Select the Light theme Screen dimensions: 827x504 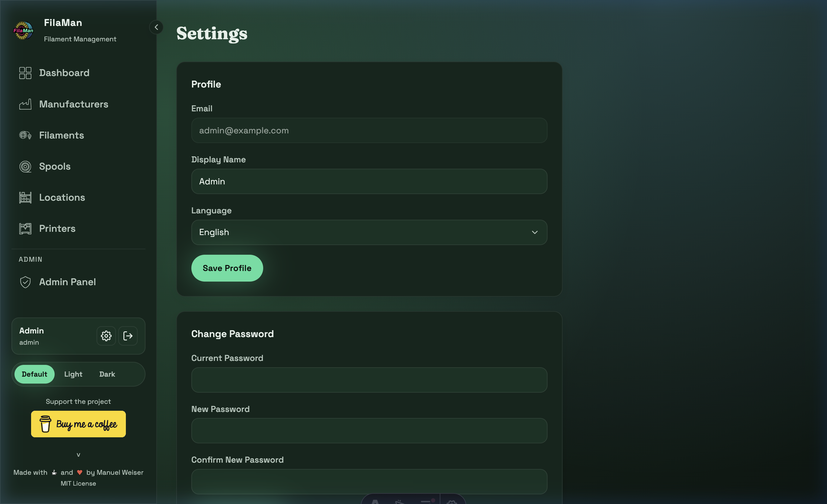point(73,374)
